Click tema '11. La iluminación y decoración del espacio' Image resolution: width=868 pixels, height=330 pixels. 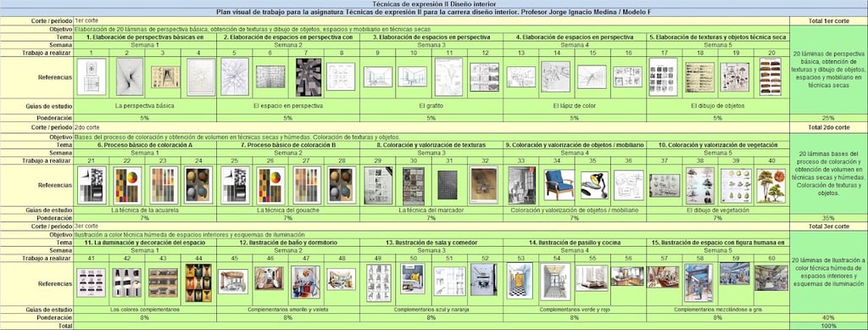tap(145, 243)
